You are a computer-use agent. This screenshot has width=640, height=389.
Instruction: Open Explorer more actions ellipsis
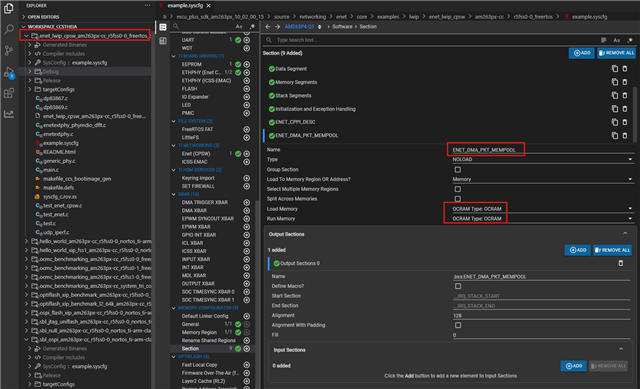click(147, 5)
